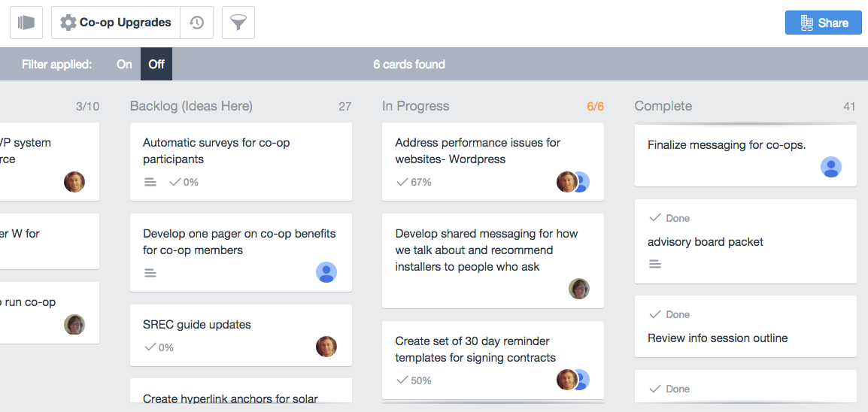Open the Co-op Upgrades board name menu
Viewport: 868px width, 412px height.
125,23
